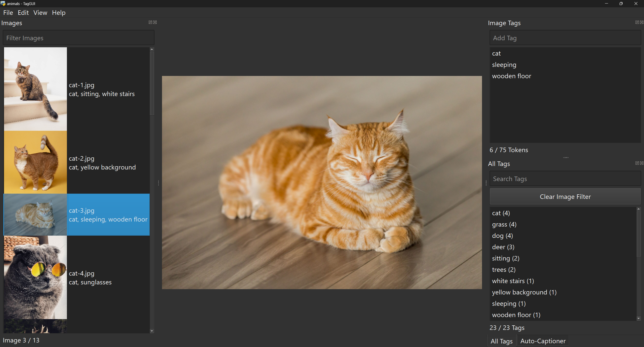Float the Image Tags panel with its undock icon
This screenshot has height=347, width=644.
[637, 22]
